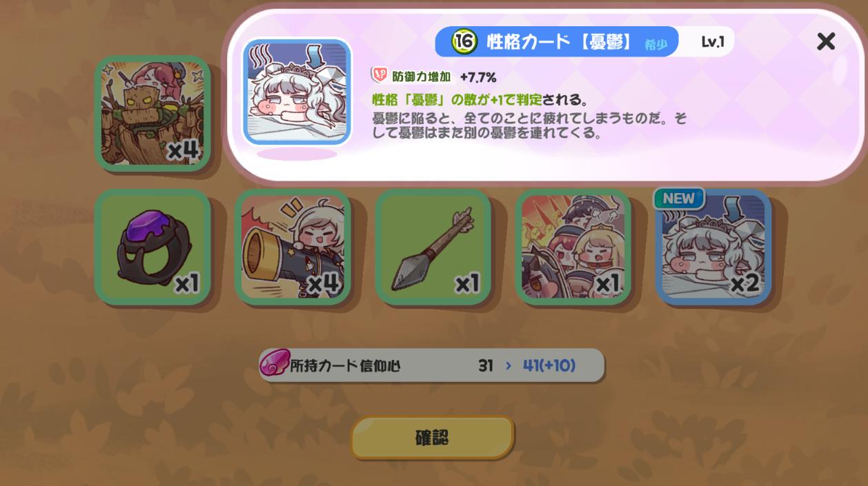Image resolution: width=868 pixels, height=486 pixels.
Task: Tap the purple gem ring item
Action: [x=152, y=247]
